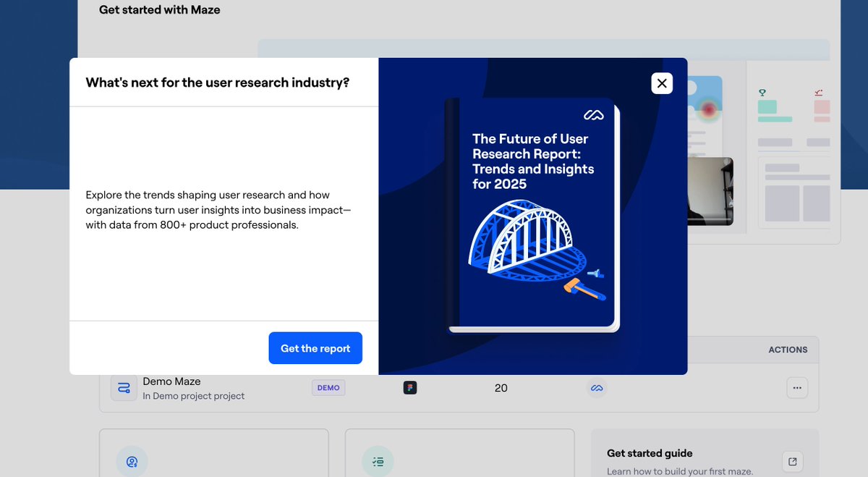Click the Maze logo on book cover
The height and width of the screenshot is (477, 868).
point(593,115)
